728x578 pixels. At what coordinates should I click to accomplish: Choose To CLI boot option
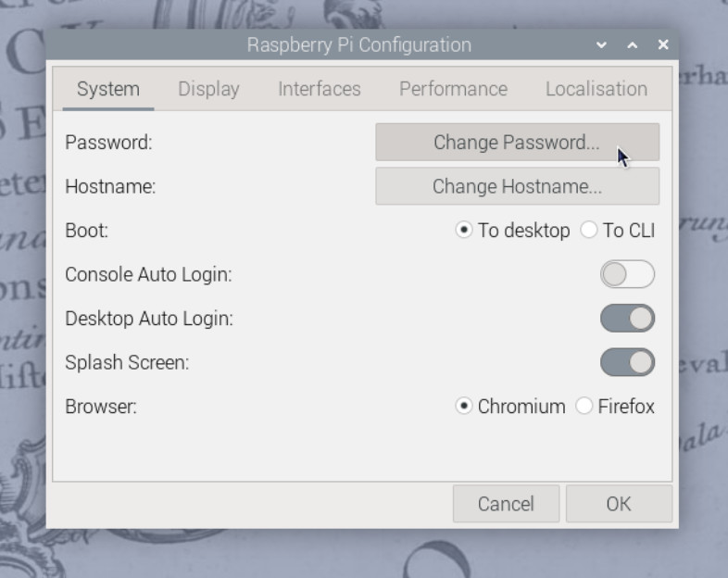(589, 231)
